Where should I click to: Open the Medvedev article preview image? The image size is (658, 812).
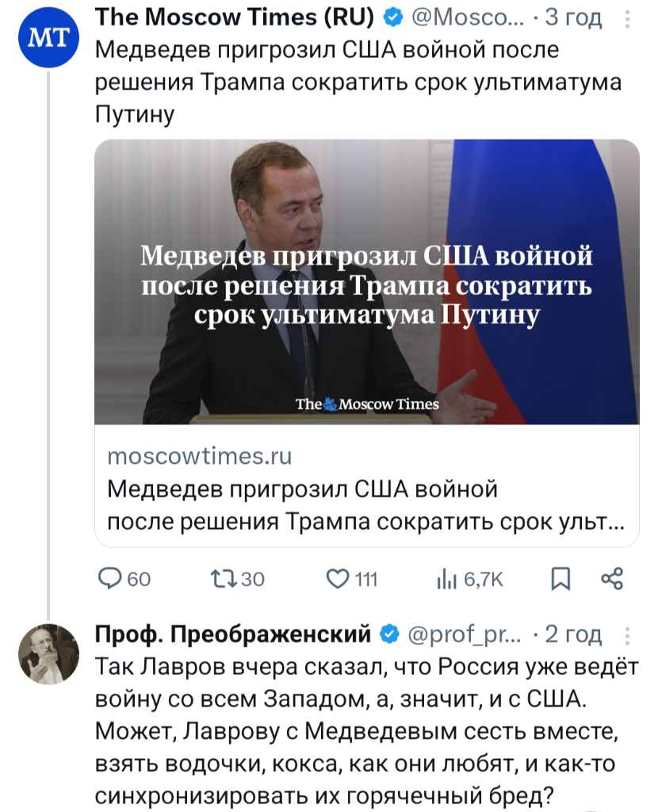pyautogui.click(x=366, y=282)
